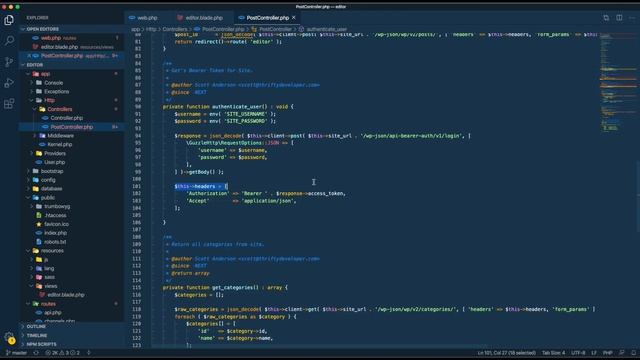Close PostController.php in Open Editors list
The height and width of the screenshot is (360, 640).
(x=29, y=56)
